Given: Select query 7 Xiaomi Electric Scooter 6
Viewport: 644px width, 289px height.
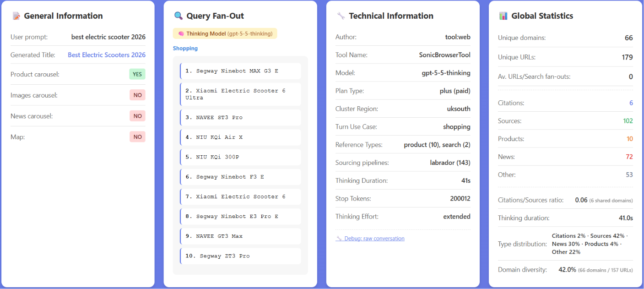Looking at the screenshot, I should click(x=240, y=196).
